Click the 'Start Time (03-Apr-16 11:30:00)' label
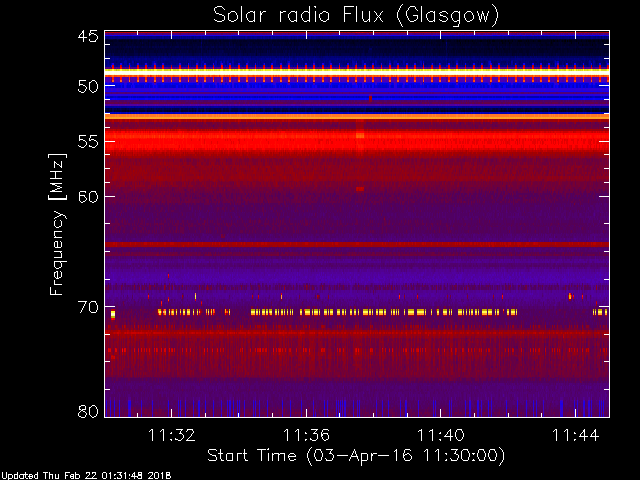The image size is (640, 480). tap(356, 456)
